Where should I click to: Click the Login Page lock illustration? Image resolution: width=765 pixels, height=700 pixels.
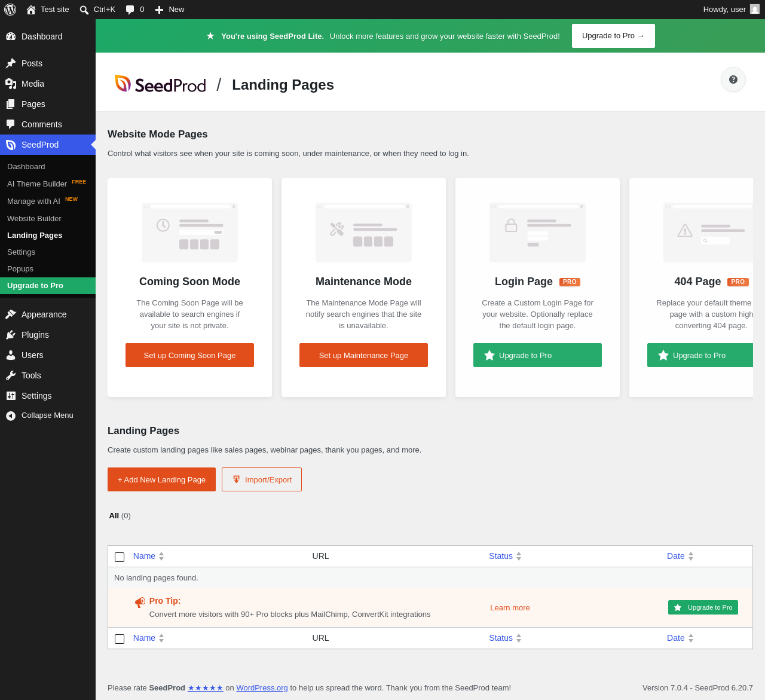pos(537,232)
